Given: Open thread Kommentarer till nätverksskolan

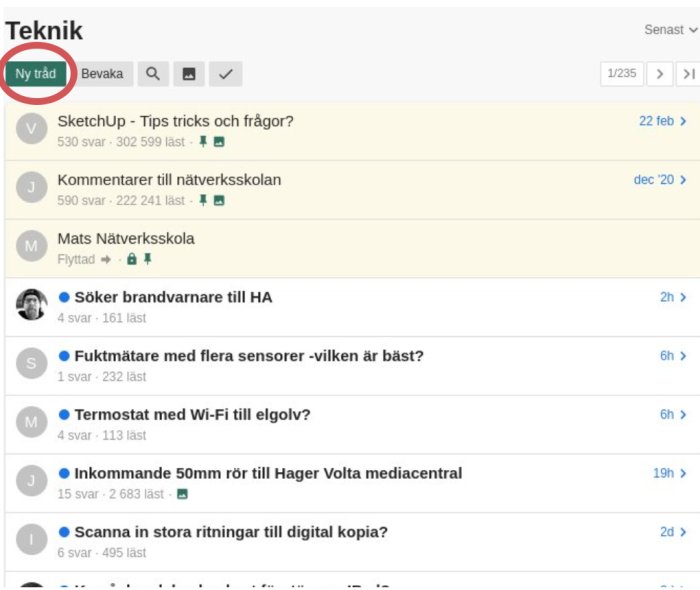Looking at the screenshot, I should click(169, 180).
